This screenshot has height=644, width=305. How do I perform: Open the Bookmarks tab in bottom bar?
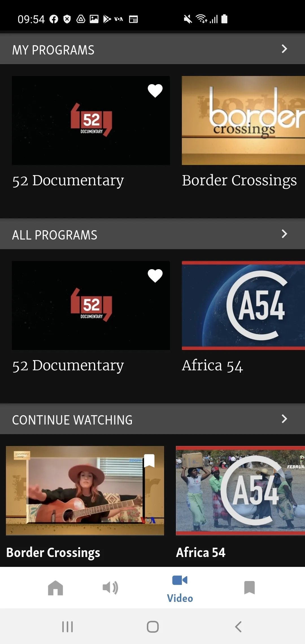pyautogui.click(x=249, y=588)
